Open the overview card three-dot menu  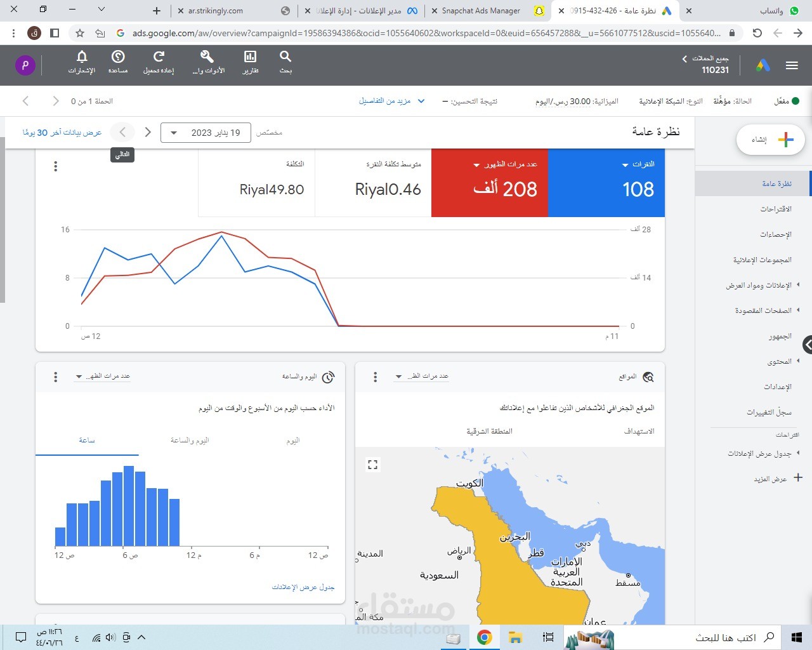(x=56, y=166)
